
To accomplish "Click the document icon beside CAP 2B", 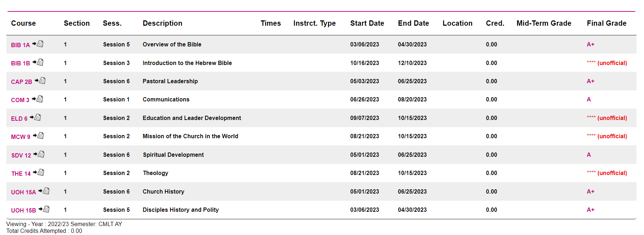I will click(x=40, y=81).
